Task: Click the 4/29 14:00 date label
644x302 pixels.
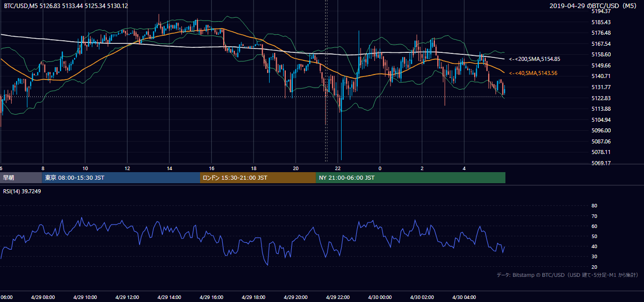Action: point(169,297)
